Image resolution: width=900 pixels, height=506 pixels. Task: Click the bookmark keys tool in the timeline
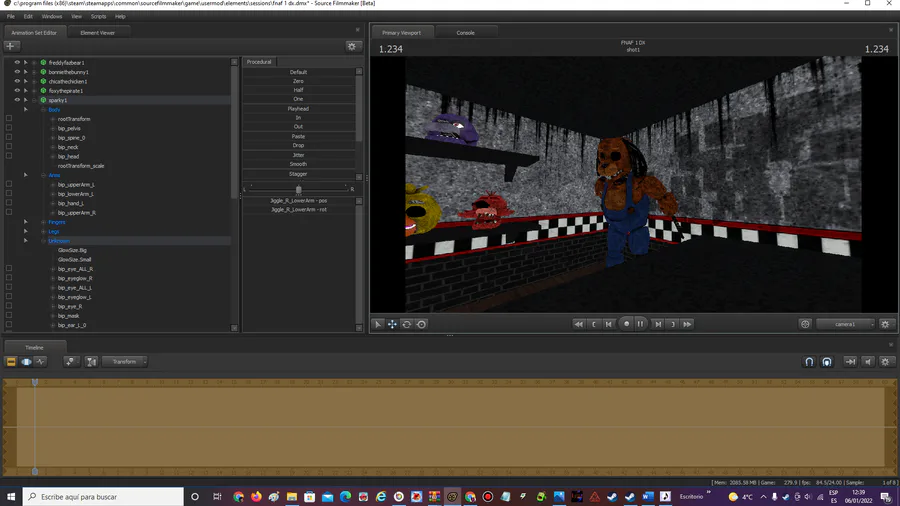pos(70,361)
